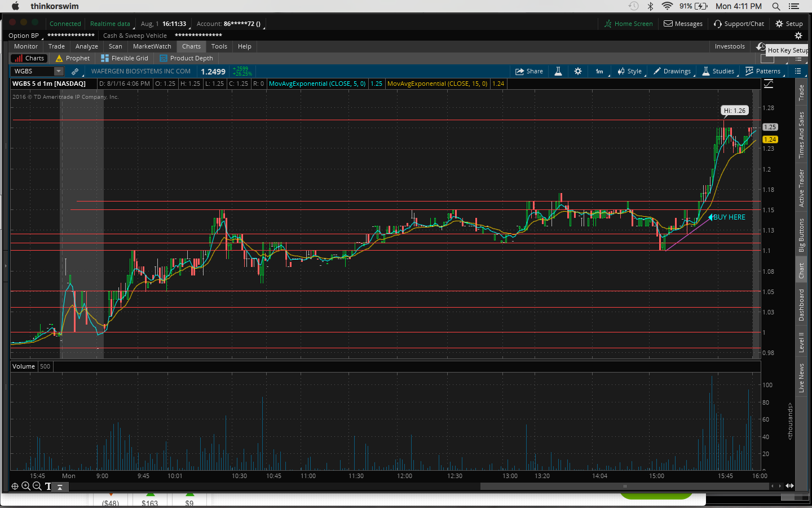Open chart settings gear icon
Image resolution: width=812 pixels, height=508 pixels.
[578, 71]
